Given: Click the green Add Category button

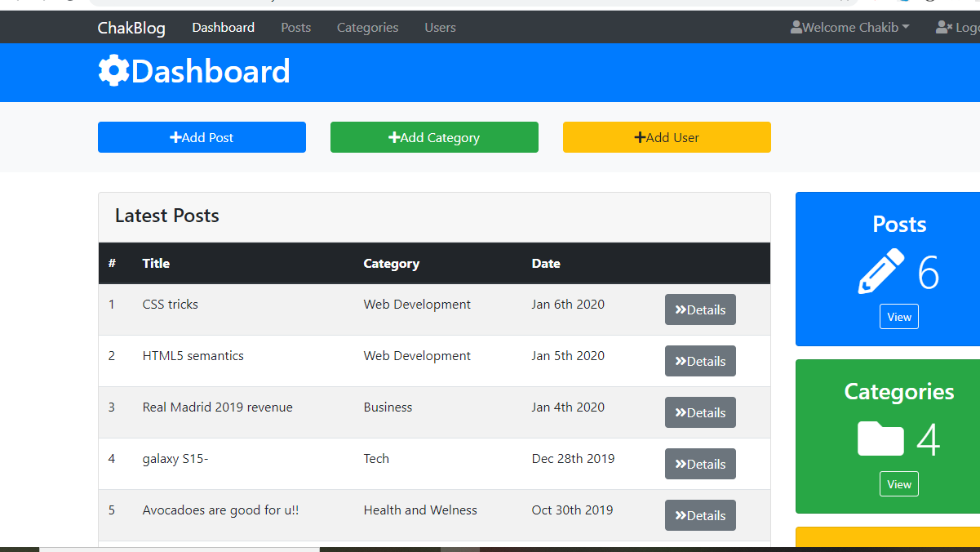Looking at the screenshot, I should point(434,137).
